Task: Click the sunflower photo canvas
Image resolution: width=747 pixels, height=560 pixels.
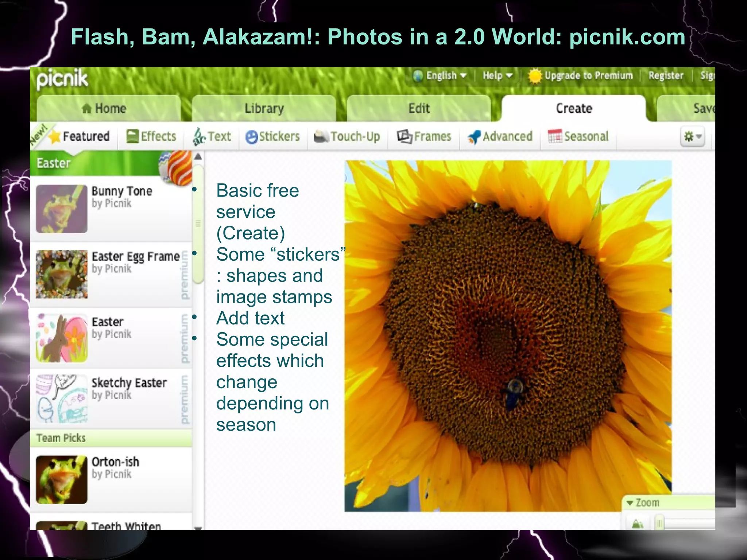Action: coord(508,336)
